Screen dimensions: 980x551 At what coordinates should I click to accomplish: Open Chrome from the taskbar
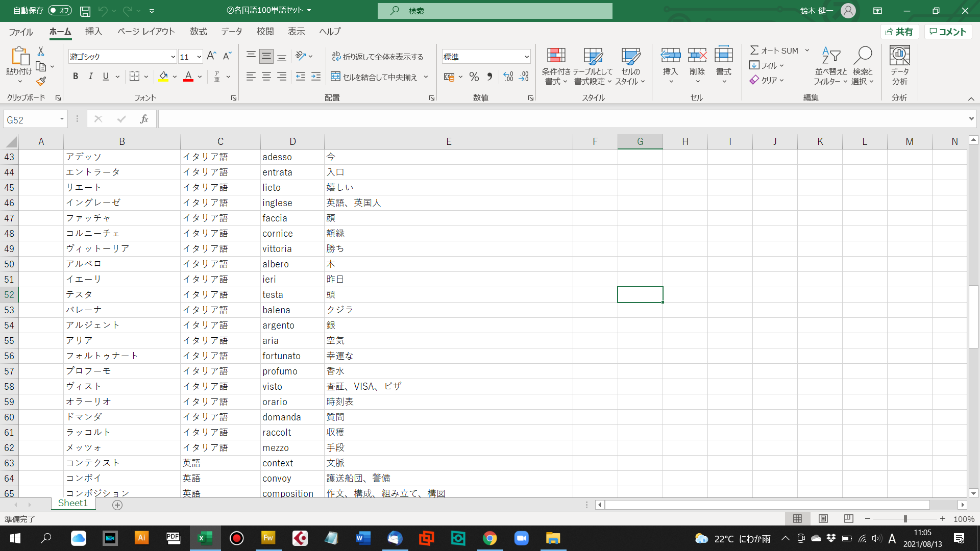point(489,538)
